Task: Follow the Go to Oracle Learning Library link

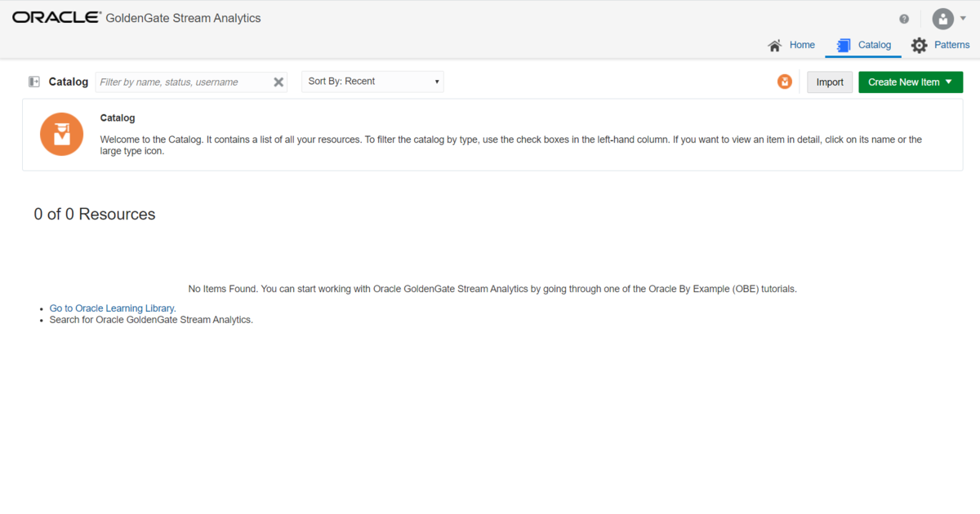Action: pyautogui.click(x=113, y=308)
